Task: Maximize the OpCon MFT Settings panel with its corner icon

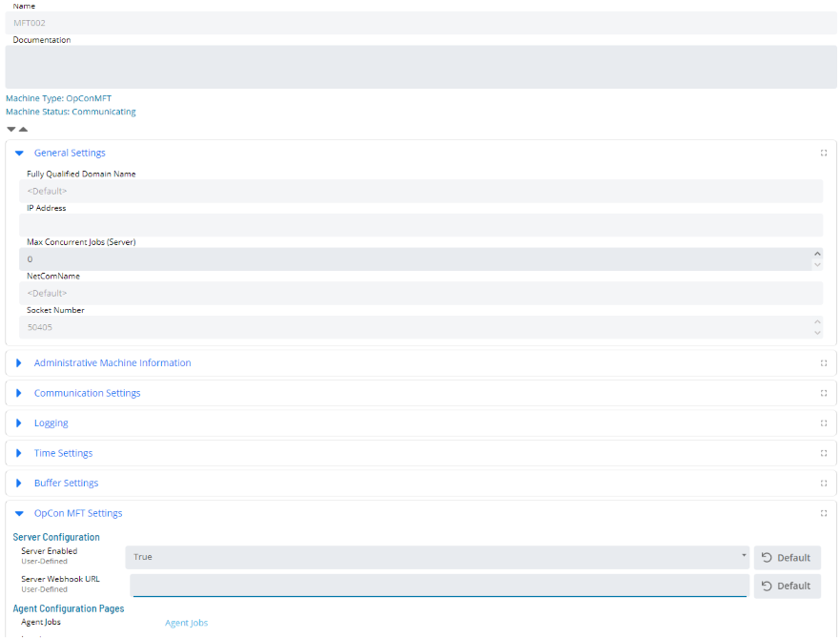Action: (824, 513)
